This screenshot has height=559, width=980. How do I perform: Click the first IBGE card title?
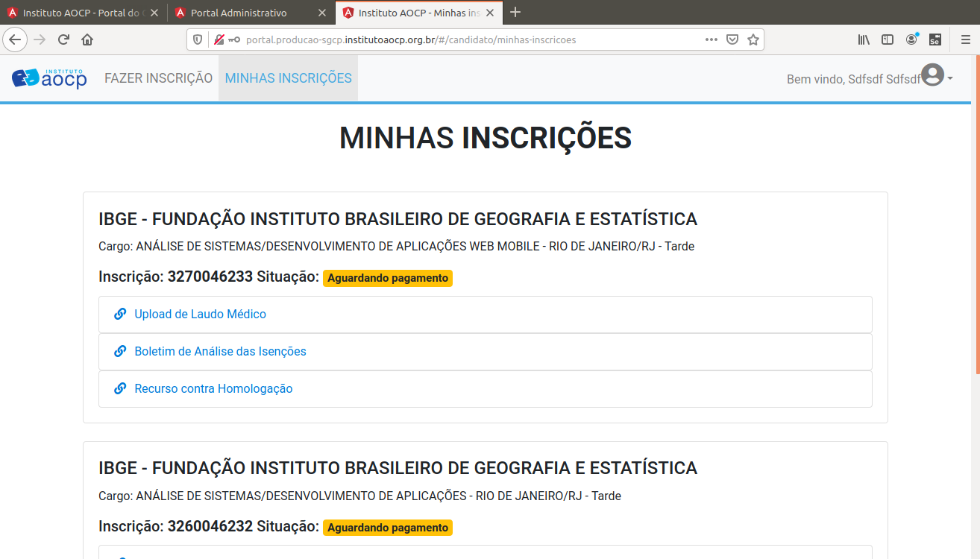point(398,219)
